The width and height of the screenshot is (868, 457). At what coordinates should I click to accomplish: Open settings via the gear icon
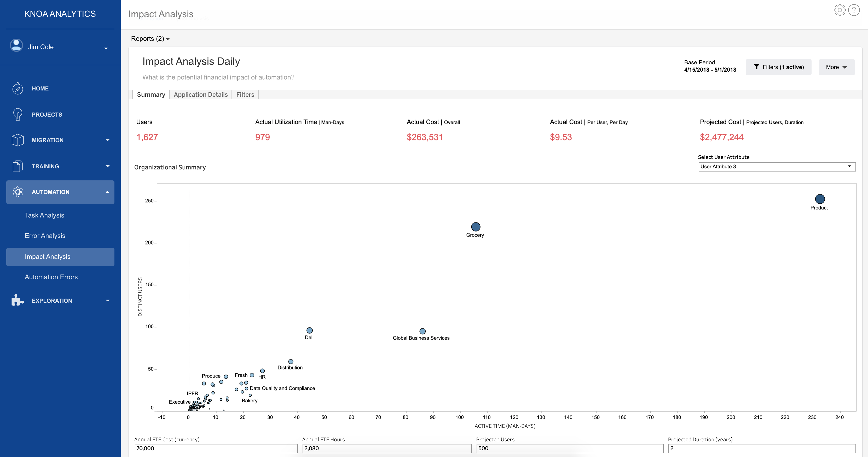click(840, 10)
